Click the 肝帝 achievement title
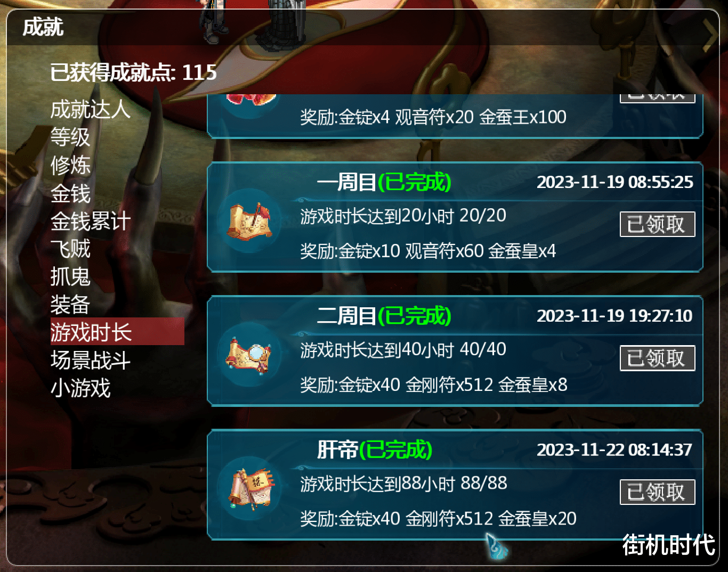This screenshot has height=572, width=728. [337, 450]
